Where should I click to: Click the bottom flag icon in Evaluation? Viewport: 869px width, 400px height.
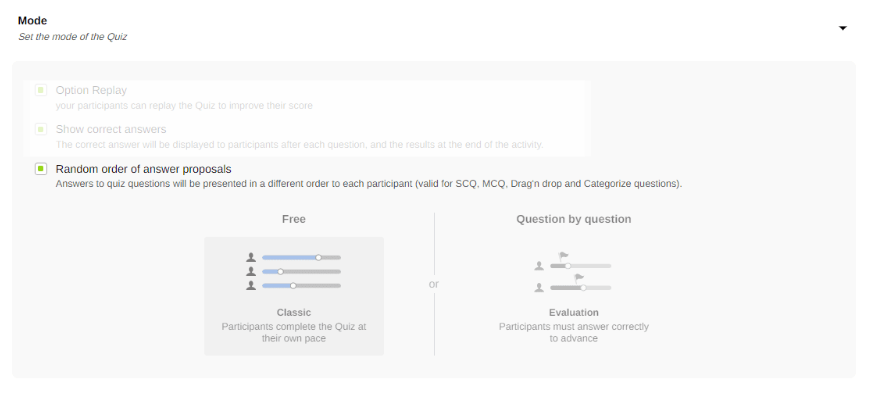(x=579, y=277)
